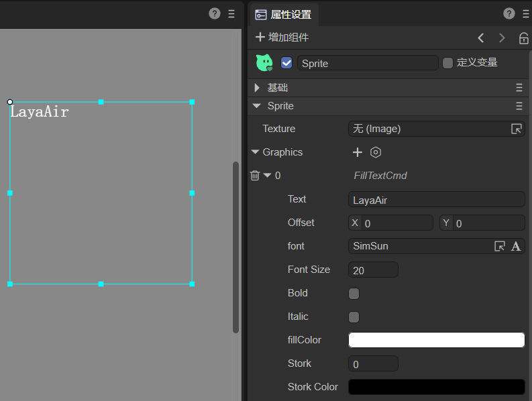Screen dimensions: 532x401
Task: Click the top-right corner handle of the sprite
Action: click(x=192, y=102)
